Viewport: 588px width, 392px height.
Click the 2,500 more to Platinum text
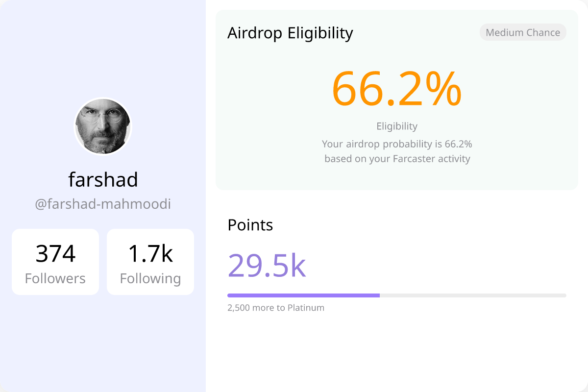point(276,308)
